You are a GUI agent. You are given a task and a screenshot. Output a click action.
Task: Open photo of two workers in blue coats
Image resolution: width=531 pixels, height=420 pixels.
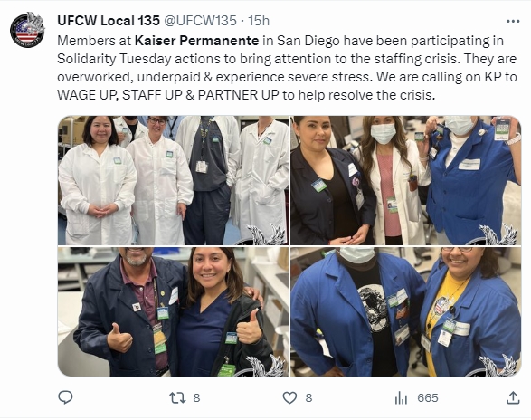(x=405, y=312)
